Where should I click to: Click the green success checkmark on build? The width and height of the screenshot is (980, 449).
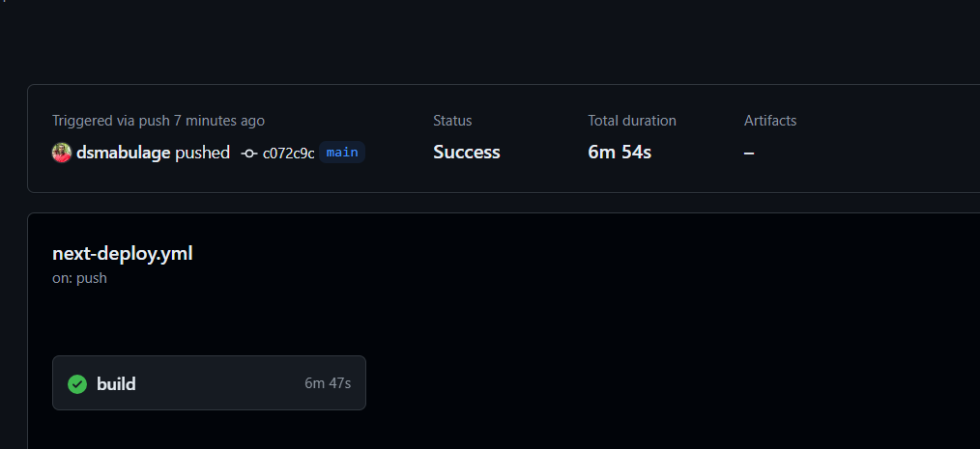pos(77,383)
